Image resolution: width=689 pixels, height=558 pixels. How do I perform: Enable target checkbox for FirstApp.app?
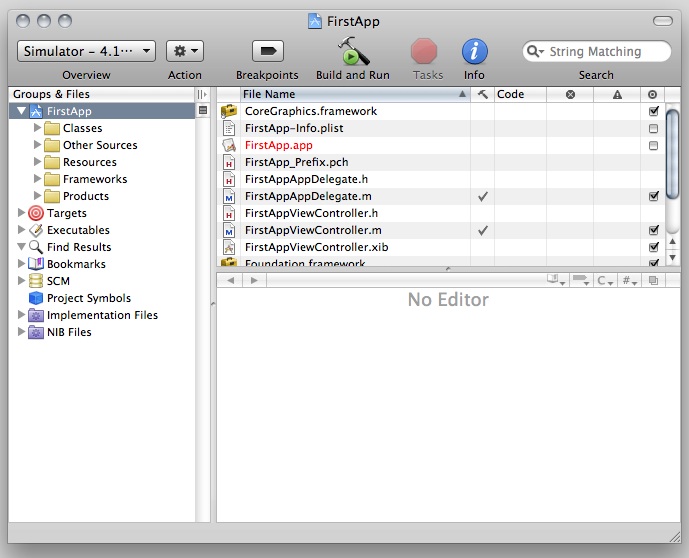pyautogui.click(x=653, y=145)
